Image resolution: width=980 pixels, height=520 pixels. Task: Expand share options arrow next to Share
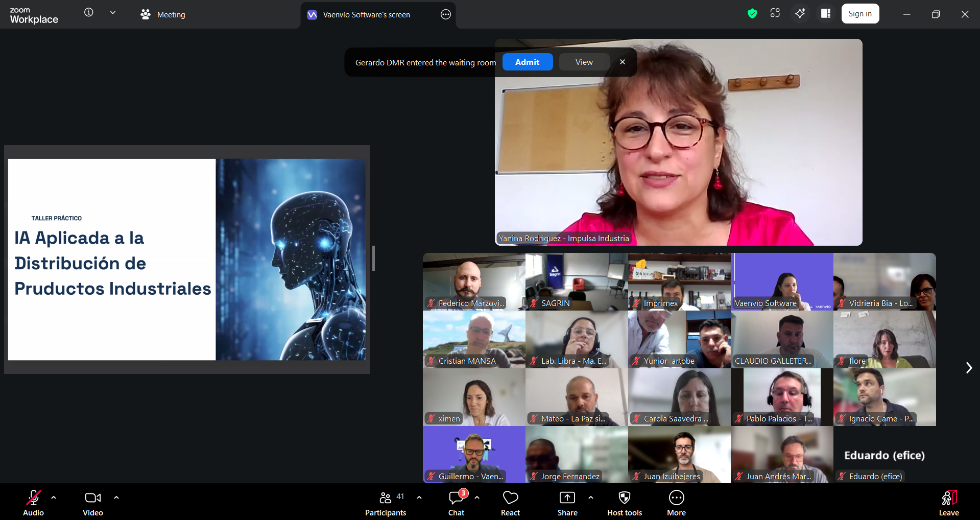pyautogui.click(x=591, y=497)
